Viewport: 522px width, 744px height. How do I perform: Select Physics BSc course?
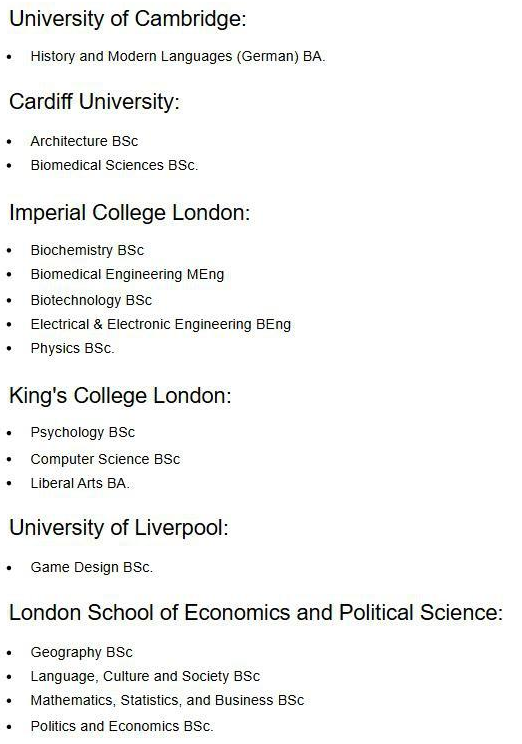73,348
